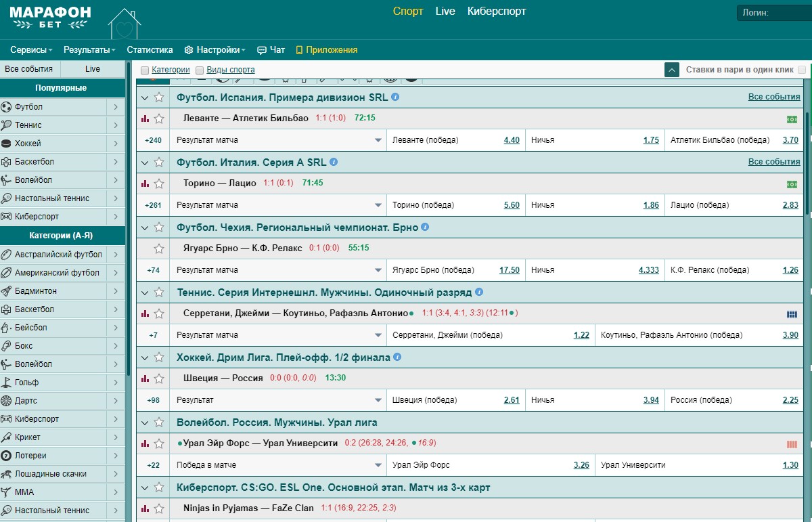Open statistics icon for Ninjas in Pyjamas match

coord(145,508)
